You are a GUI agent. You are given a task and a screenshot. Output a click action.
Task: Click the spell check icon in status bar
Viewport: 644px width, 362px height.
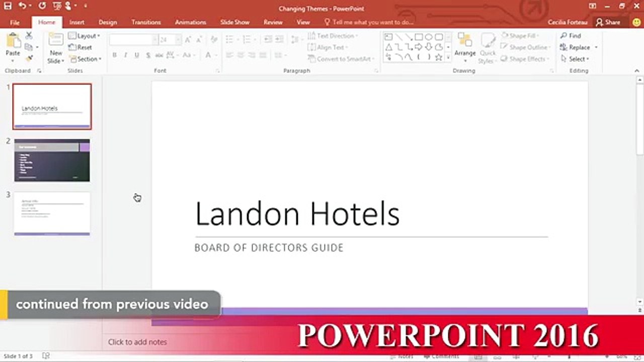click(46, 356)
